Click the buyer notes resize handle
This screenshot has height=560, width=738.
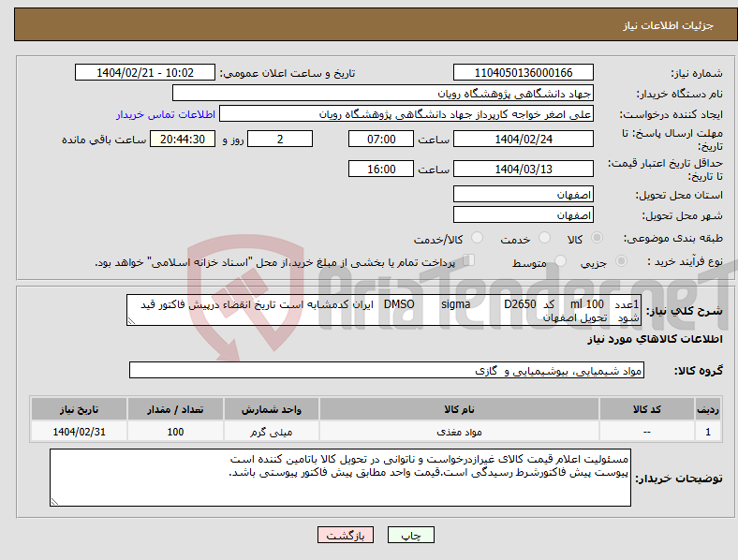[x=54, y=502]
